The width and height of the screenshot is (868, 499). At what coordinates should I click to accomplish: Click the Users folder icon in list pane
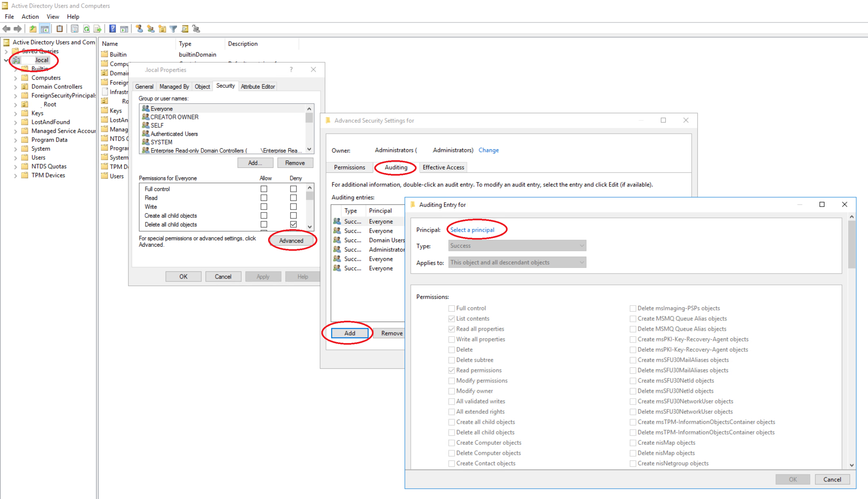click(104, 176)
